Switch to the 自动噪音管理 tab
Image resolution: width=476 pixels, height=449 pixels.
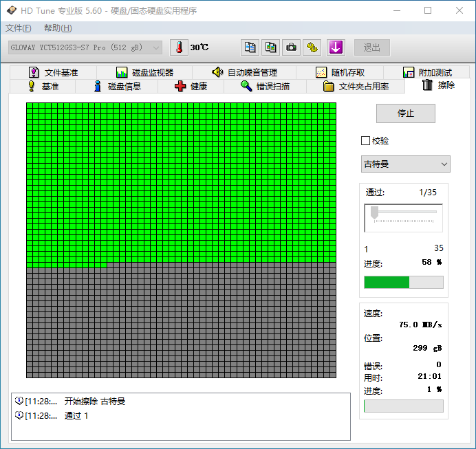[244, 72]
